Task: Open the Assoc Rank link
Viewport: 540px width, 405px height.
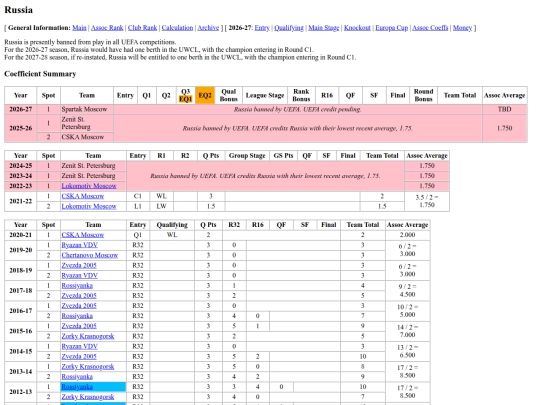Action: 107,28
